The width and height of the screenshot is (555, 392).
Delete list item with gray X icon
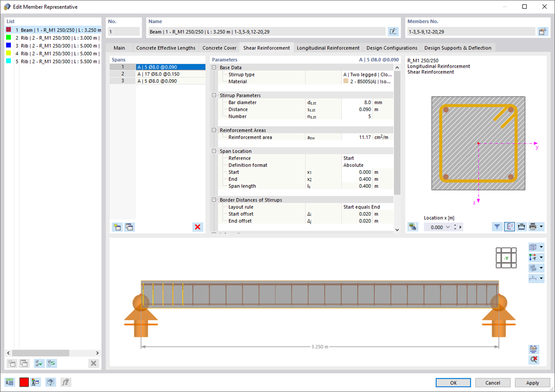click(x=93, y=363)
